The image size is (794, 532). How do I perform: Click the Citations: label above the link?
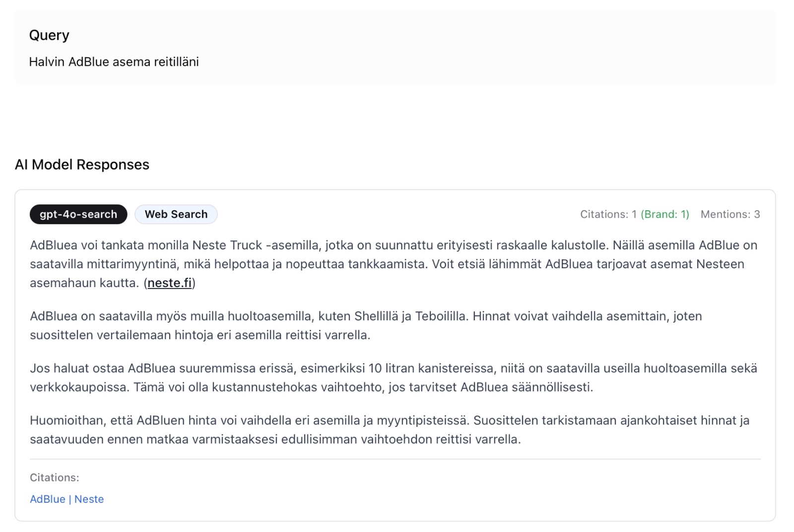click(55, 477)
